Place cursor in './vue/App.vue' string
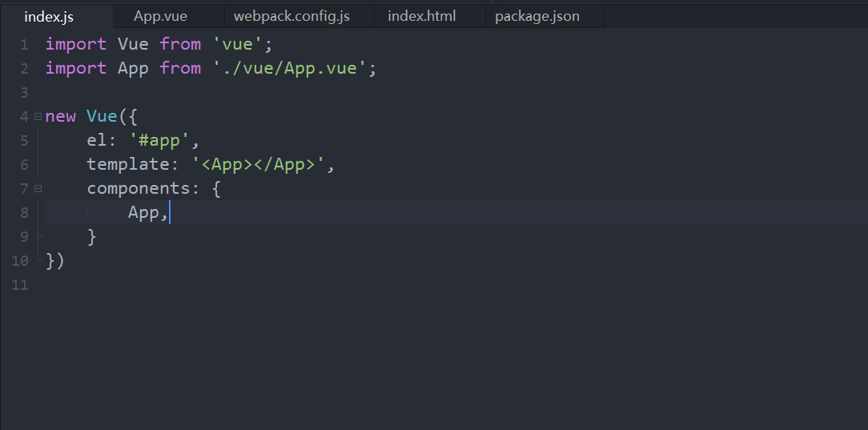 tap(290, 69)
